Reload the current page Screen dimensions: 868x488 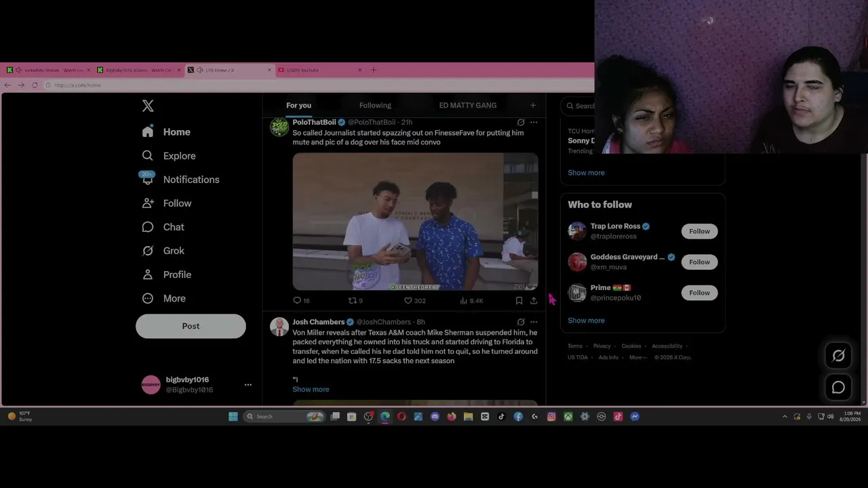tap(35, 85)
